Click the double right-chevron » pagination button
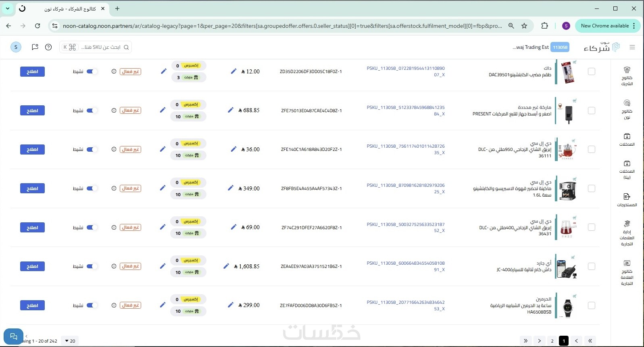The image size is (644, 347). click(x=525, y=341)
